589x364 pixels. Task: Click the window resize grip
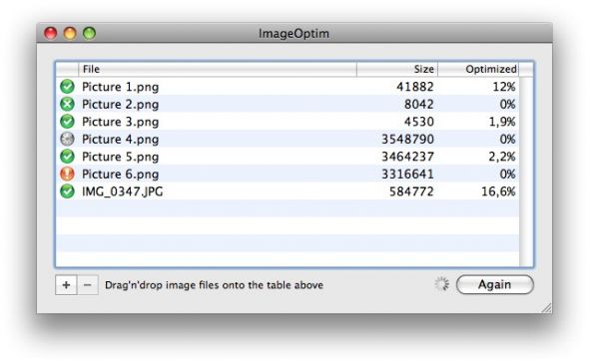[547, 308]
